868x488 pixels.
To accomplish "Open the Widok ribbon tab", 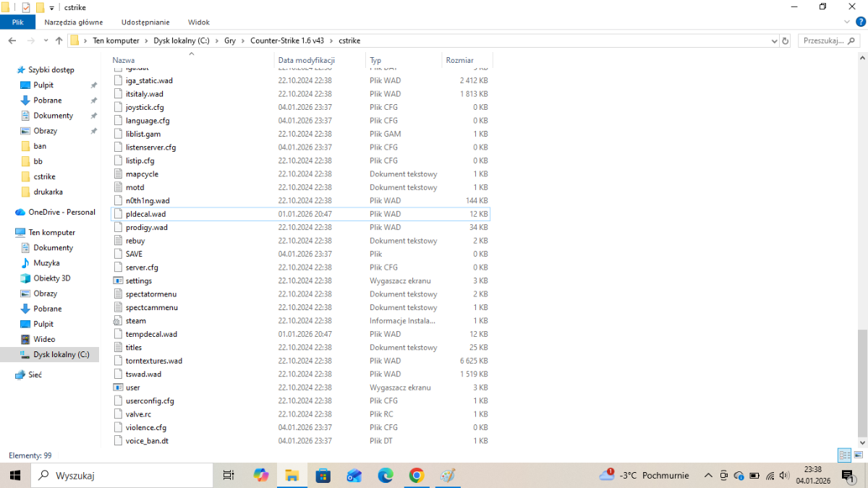I will 198,22.
